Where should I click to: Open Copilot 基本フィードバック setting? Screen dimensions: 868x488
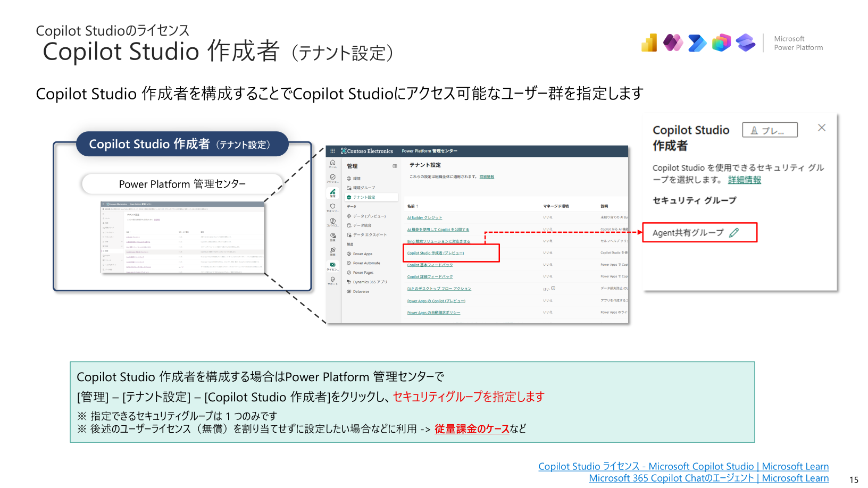click(x=430, y=265)
